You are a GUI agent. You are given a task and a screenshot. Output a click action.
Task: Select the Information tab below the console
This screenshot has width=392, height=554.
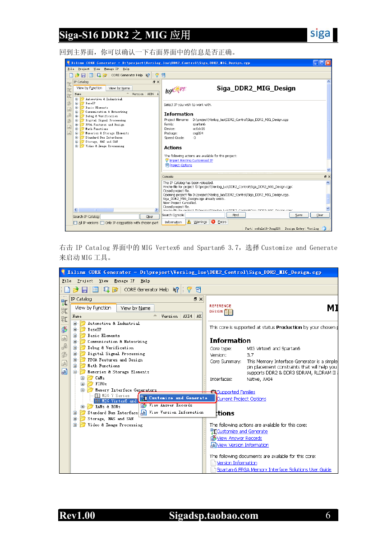click(x=173, y=222)
